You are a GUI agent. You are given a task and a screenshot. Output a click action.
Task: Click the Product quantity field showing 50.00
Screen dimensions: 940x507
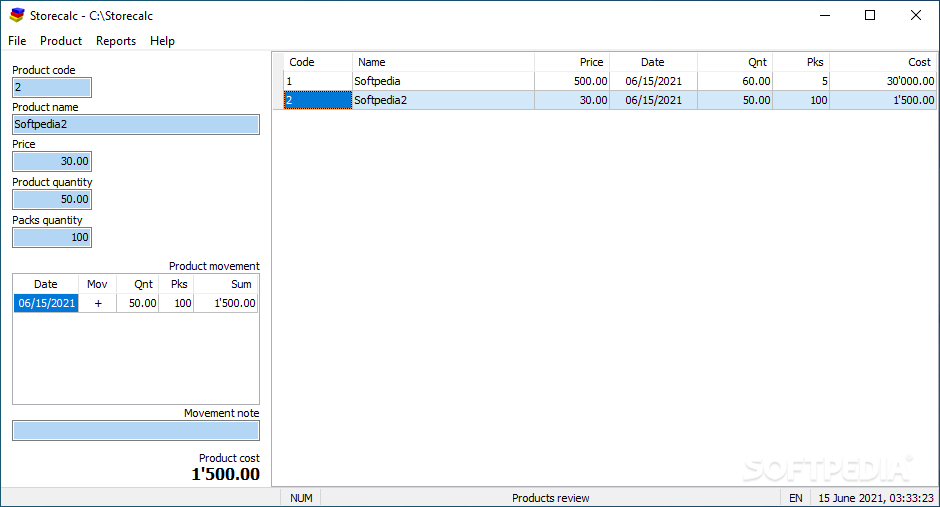[52, 200]
